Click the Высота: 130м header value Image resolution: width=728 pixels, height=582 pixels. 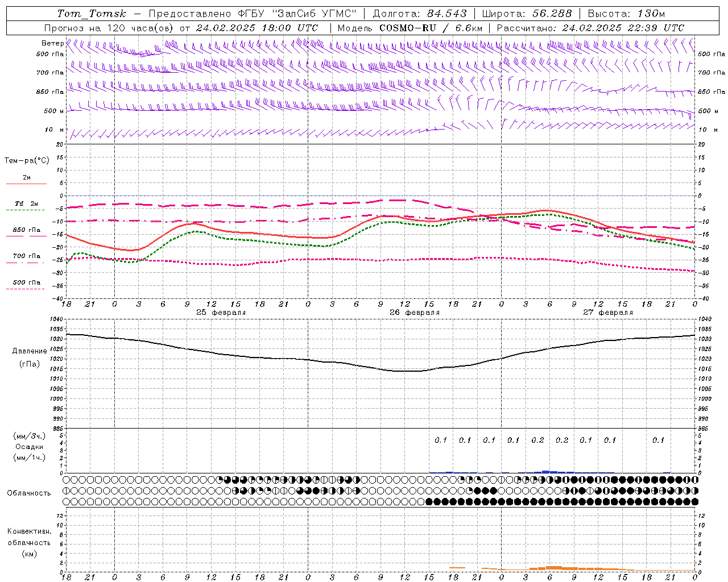pos(626,14)
